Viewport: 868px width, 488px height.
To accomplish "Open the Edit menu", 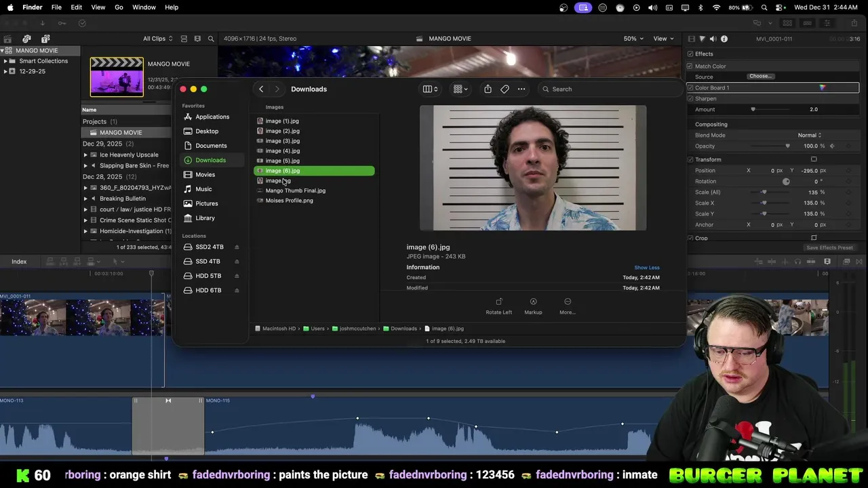I will click(x=77, y=7).
